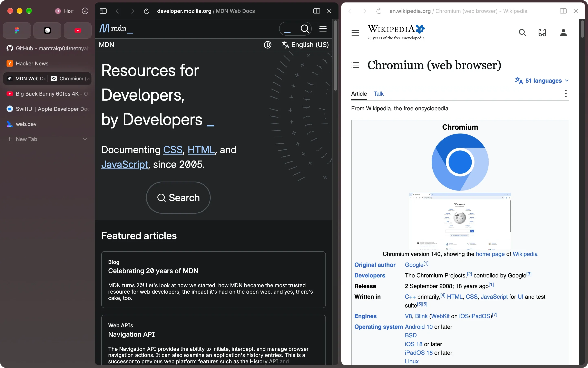Image resolution: width=588 pixels, height=368 pixels.
Task: Open the downloads icon in sidebar
Action: pos(85,11)
